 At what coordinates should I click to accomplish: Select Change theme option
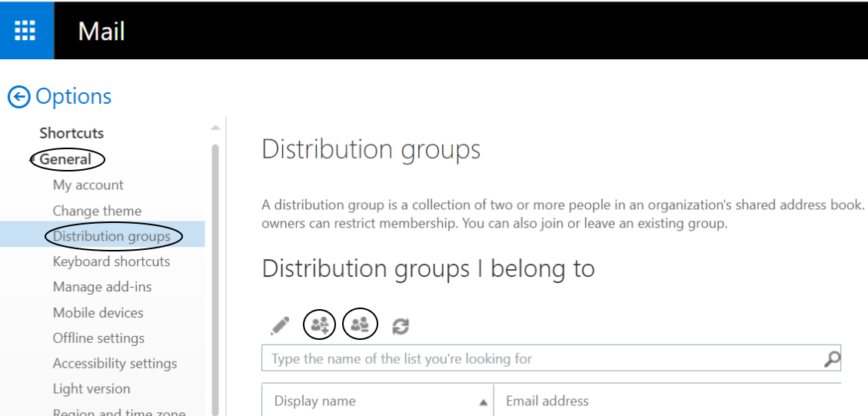[x=97, y=211]
